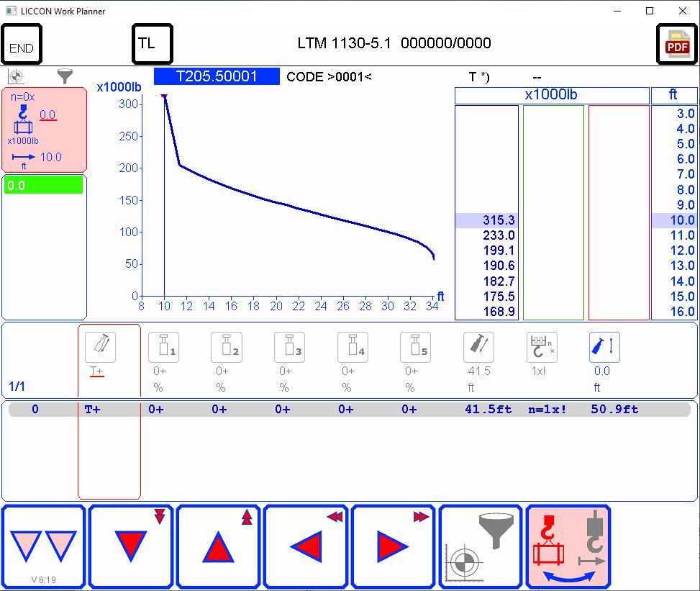Viewport: 700px width, 591px height.
Task: Click the empty red-bordered table column
Action: click(619, 212)
